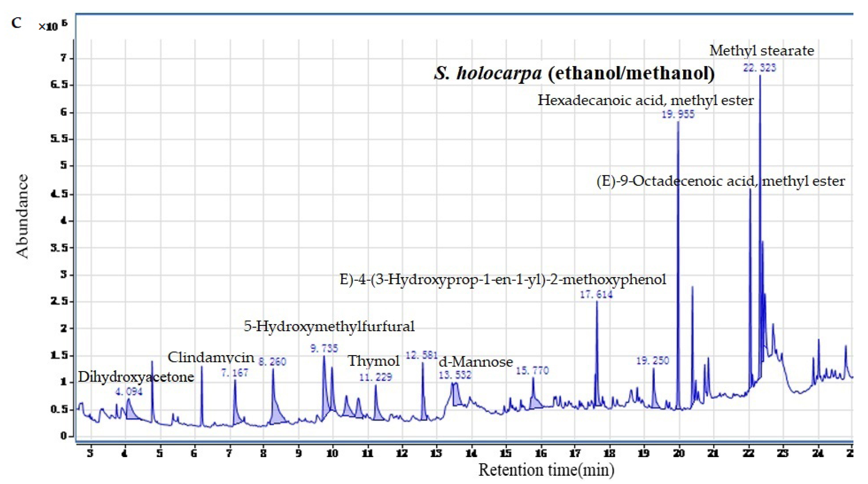Select the Hexadecanoic acid, methyl ester label
The width and height of the screenshot is (868, 484).
[645, 100]
